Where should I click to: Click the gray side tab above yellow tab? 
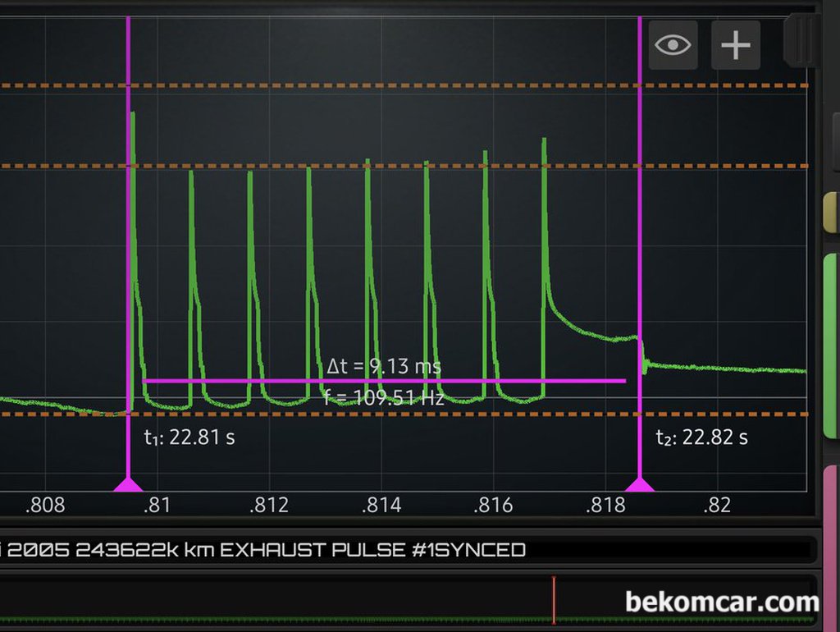point(834,140)
